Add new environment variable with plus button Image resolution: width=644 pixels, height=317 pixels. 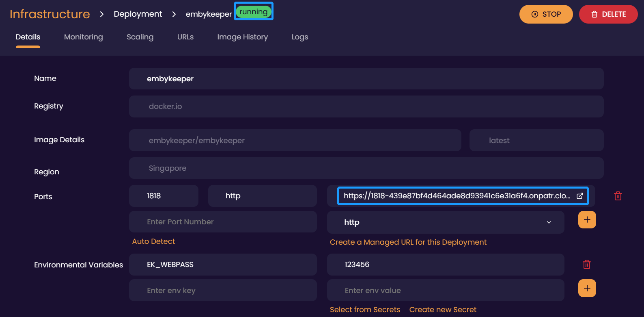coord(587,288)
